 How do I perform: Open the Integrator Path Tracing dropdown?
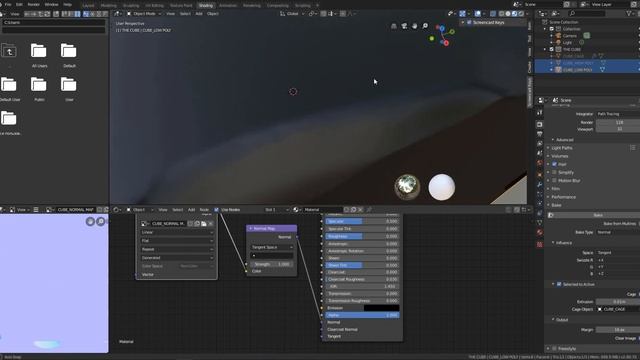618,114
